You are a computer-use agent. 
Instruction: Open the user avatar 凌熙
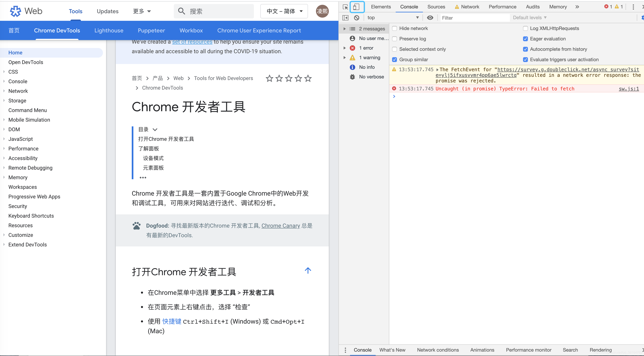(x=322, y=11)
